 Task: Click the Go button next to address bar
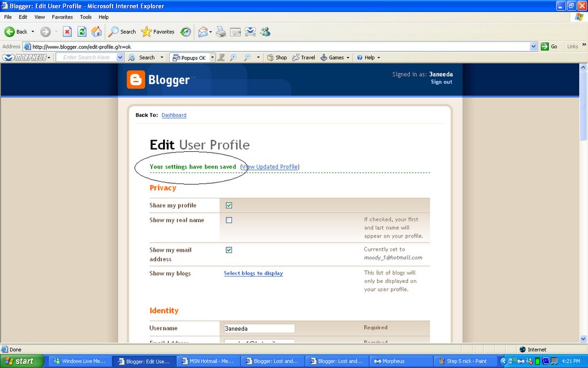(x=549, y=47)
